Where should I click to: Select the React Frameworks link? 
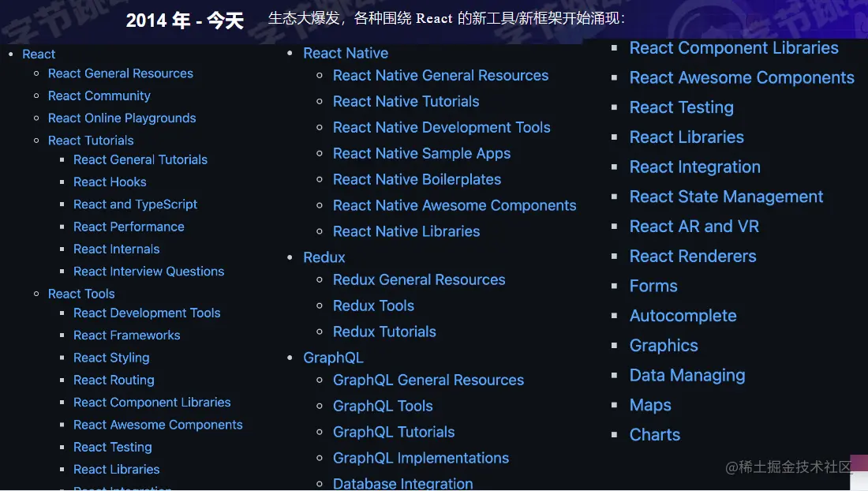pyautogui.click(x=127, y=335)
